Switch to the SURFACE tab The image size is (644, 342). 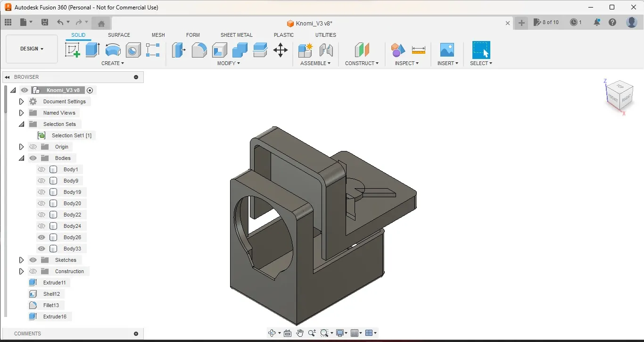point(119,35)
